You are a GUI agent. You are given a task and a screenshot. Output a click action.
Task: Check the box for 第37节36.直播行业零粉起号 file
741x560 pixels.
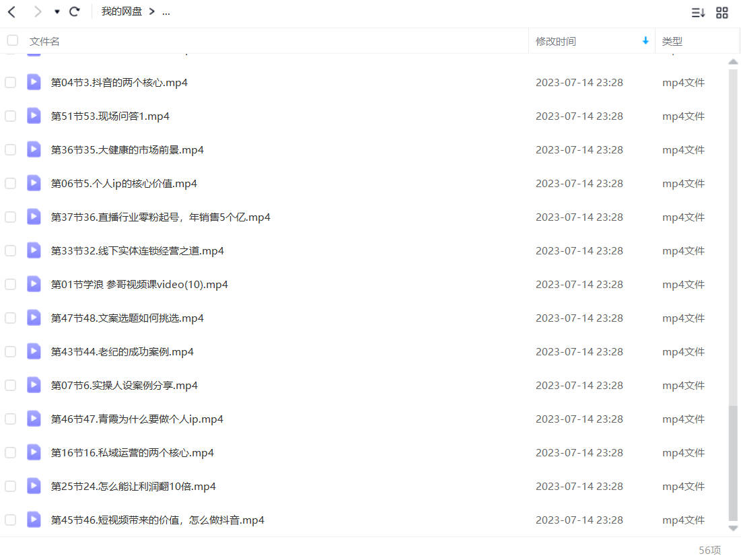10,217
